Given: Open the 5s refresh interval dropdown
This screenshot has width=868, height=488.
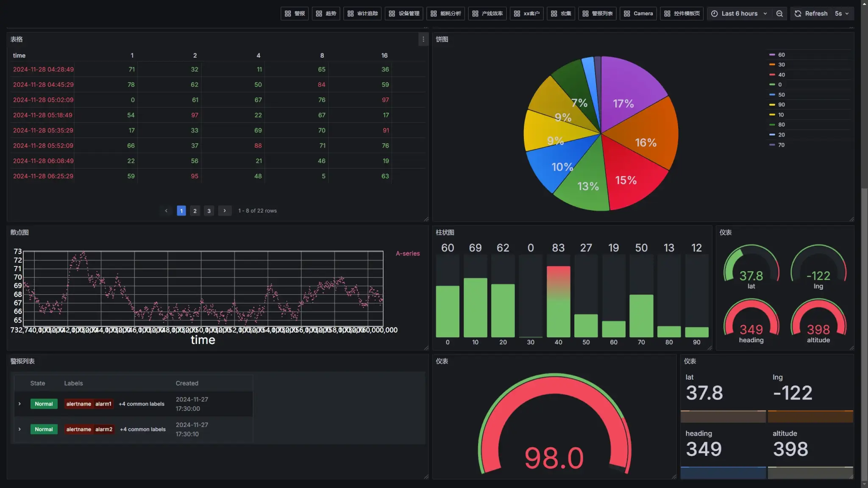Looking at the screenshot, I should [842, 14].
